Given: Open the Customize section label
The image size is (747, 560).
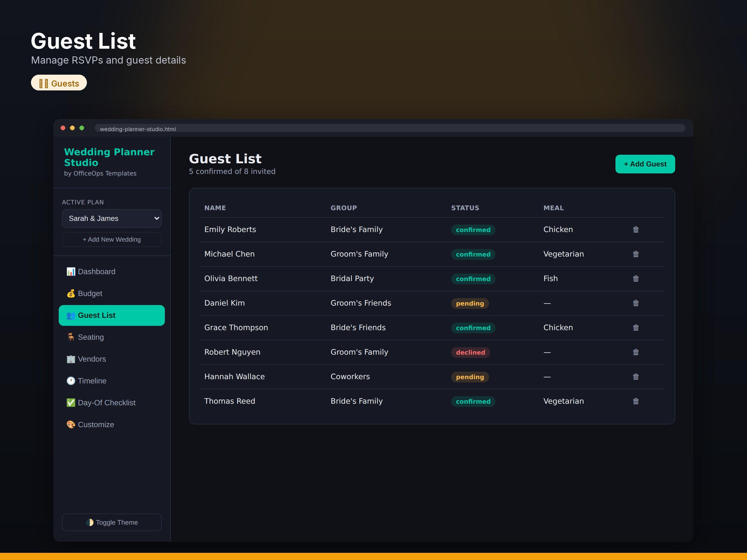Looking at the screenshot, I should pyautogui.click(x=96, y=425).
